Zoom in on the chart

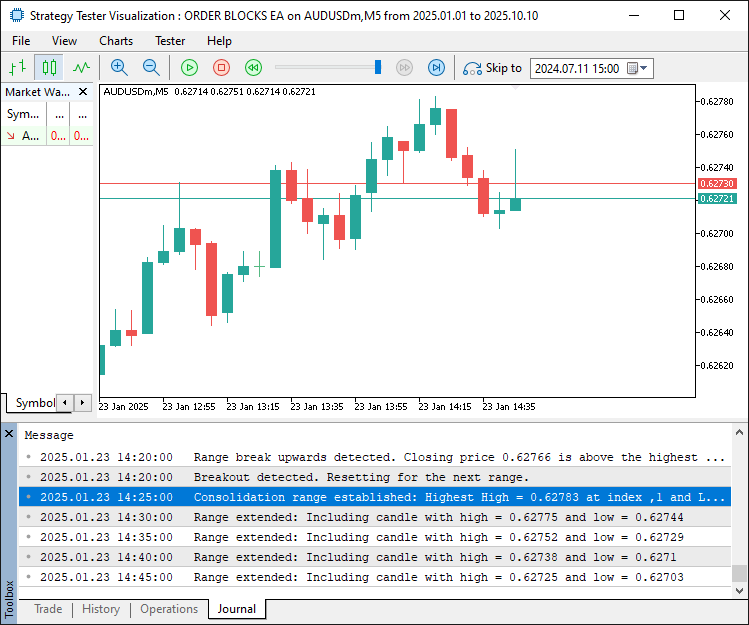(x=119, y=68)
